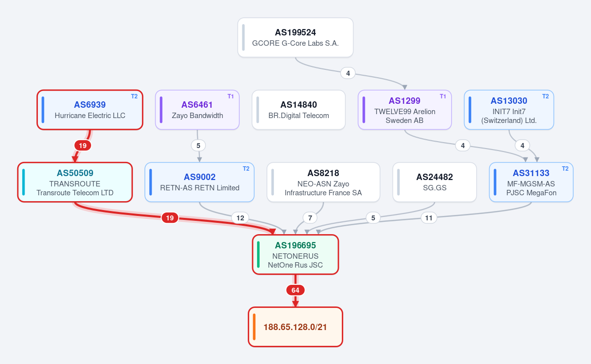Select the AS8218 NEO-ASN Zayo node
The height and width of the screenshot is (364, 591).
pos(323,182)
